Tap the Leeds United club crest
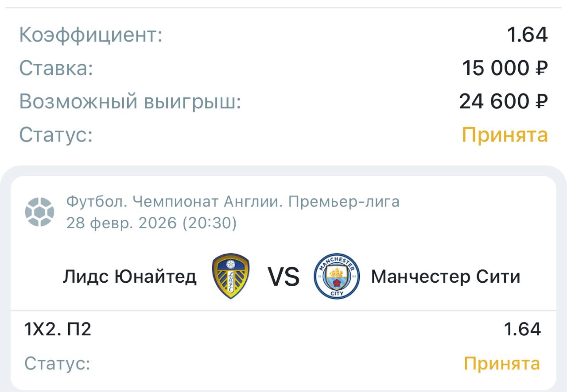Image resolution: width=567 pixels, height=392 pixels. 231,276
